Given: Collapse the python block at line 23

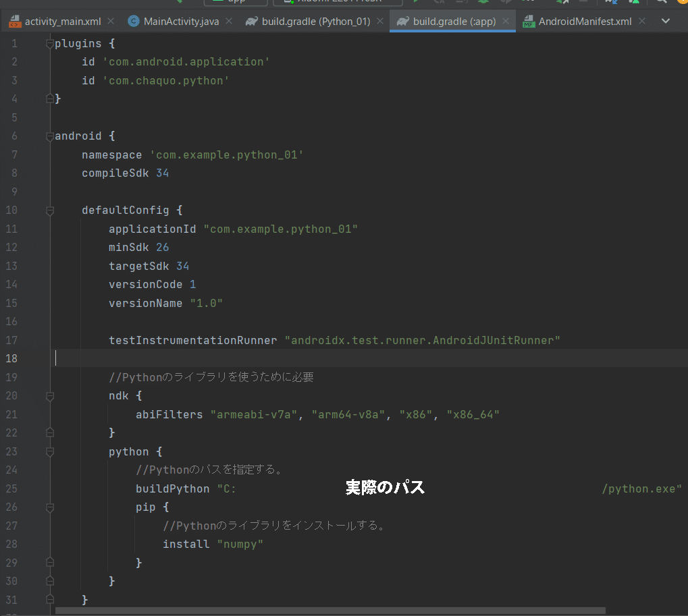Looking at the screenshot, I should [50, 451].
